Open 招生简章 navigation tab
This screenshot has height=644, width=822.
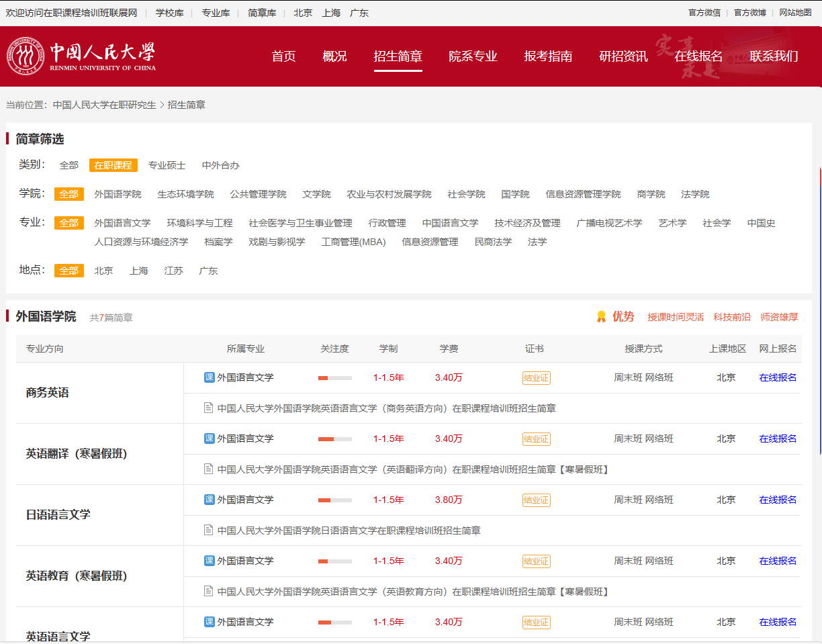[x=398, y=56]
